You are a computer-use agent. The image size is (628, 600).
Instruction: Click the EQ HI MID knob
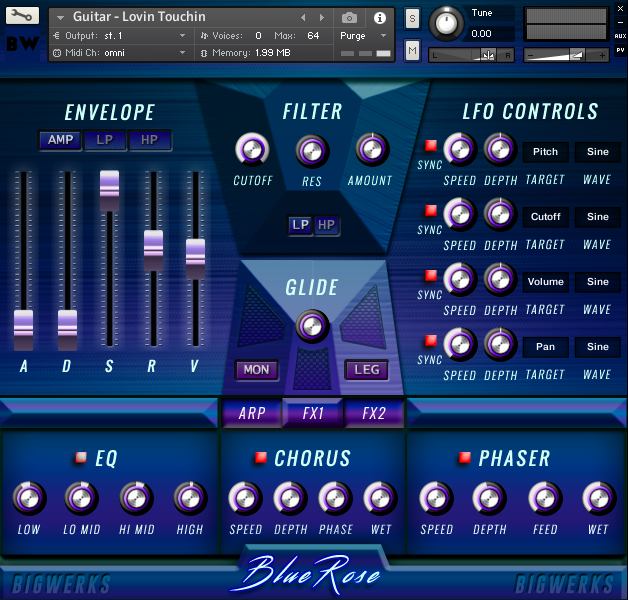click(136, 499)
